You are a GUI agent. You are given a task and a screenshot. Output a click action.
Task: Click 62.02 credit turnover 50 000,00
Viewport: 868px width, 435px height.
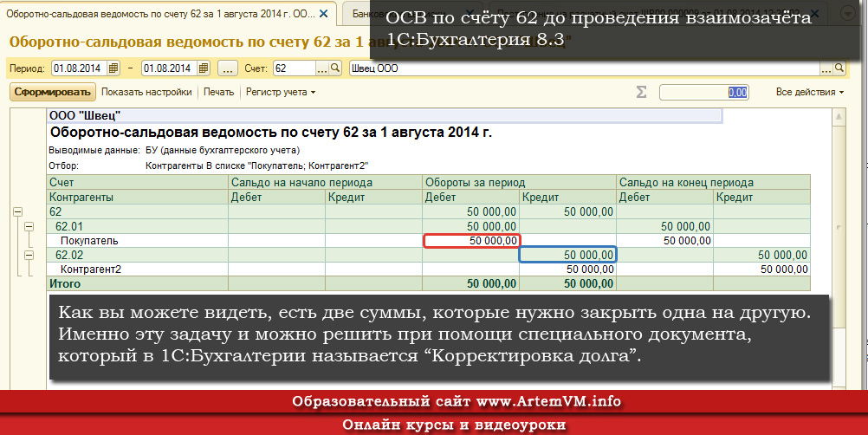point(568,255)
